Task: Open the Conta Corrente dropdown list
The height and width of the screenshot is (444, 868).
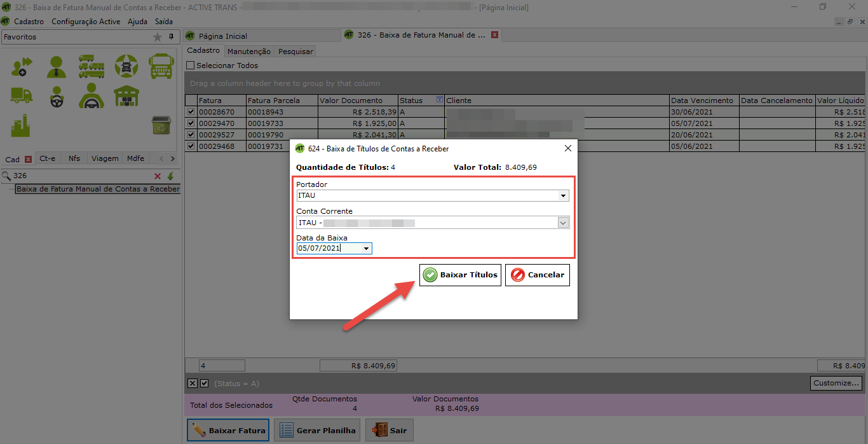Action: [x=563, y=223]
